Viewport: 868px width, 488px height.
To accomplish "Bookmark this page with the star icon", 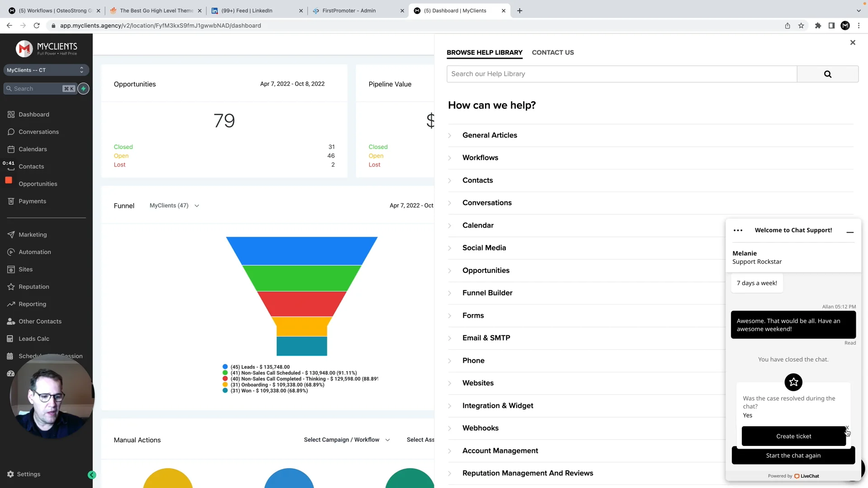I will pos(801,26).
